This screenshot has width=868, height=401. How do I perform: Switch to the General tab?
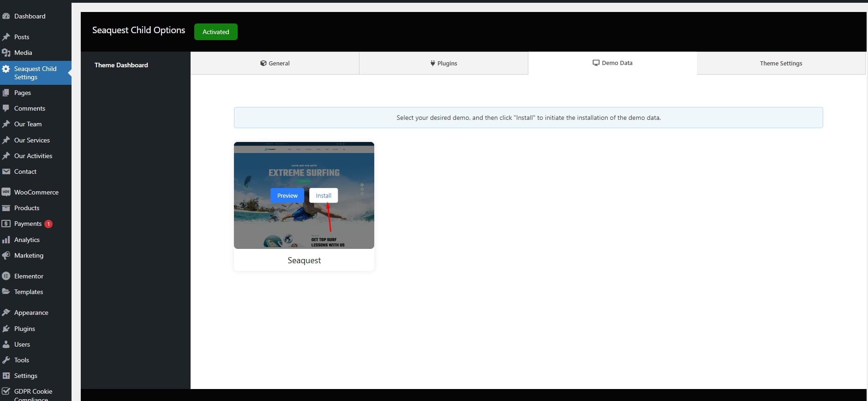click(x=275, y=63)
